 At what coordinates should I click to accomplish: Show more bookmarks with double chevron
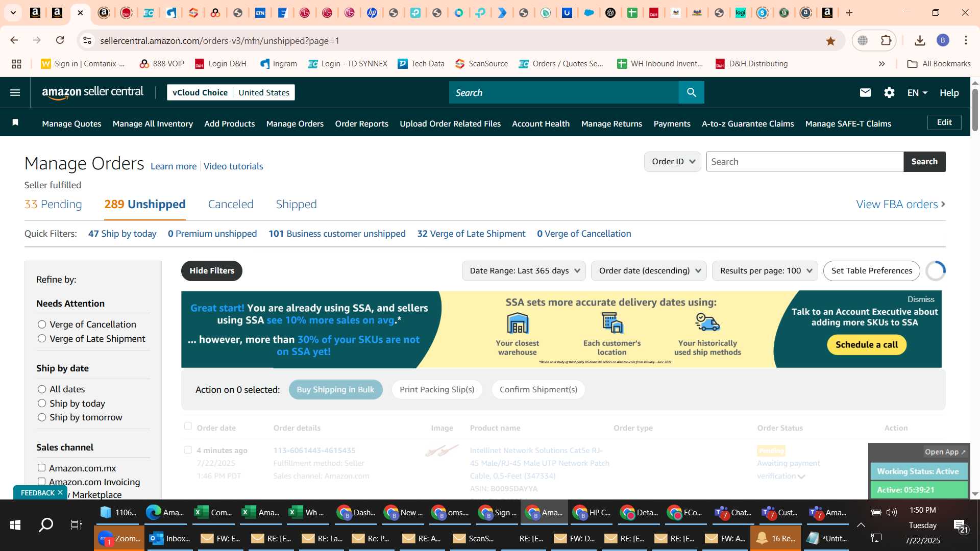881,64
